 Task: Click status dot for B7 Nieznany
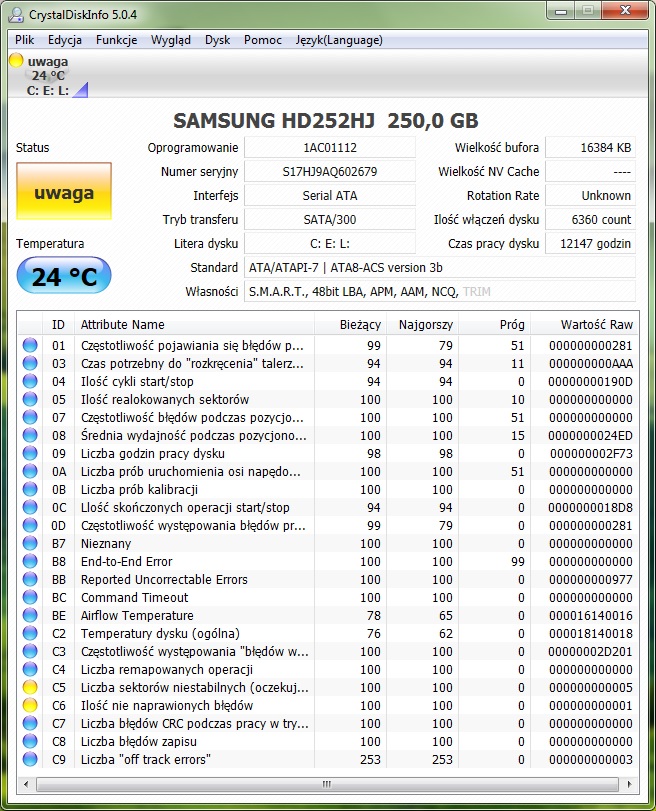(30, 543)
